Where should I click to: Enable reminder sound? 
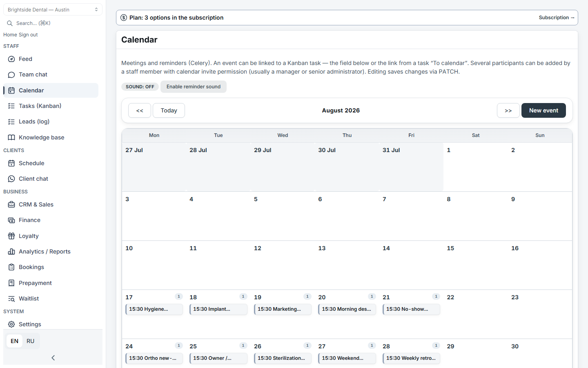point(194,87)
